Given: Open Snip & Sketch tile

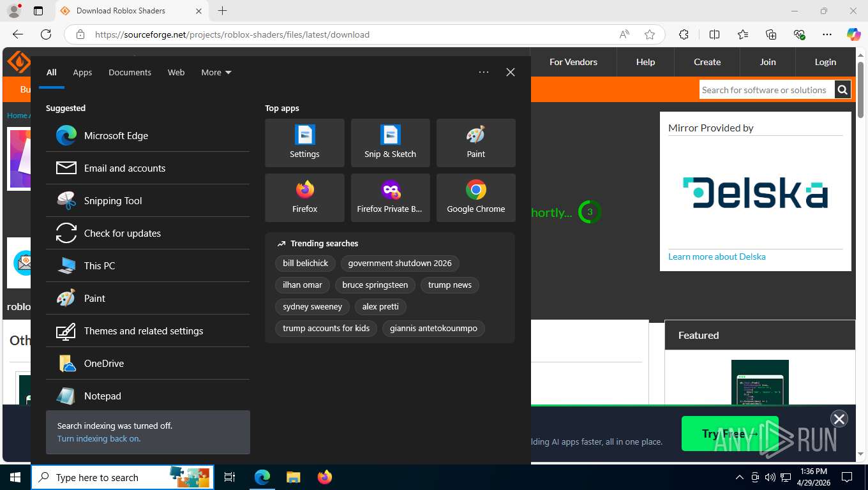Looking at the screenshot, I should 390,143.
